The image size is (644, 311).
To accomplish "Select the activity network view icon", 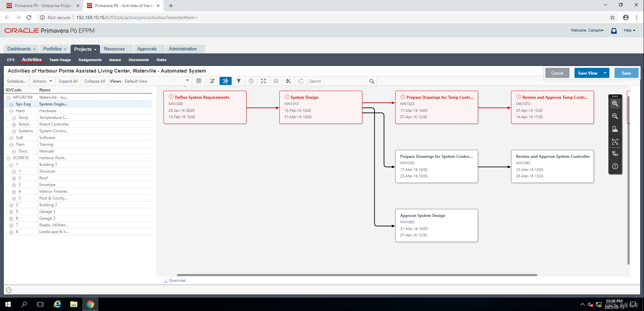I will click(225, 81).
